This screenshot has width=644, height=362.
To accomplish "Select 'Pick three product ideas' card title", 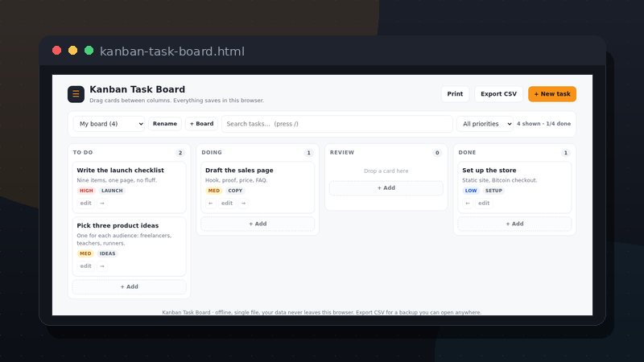I will [118, 225].
